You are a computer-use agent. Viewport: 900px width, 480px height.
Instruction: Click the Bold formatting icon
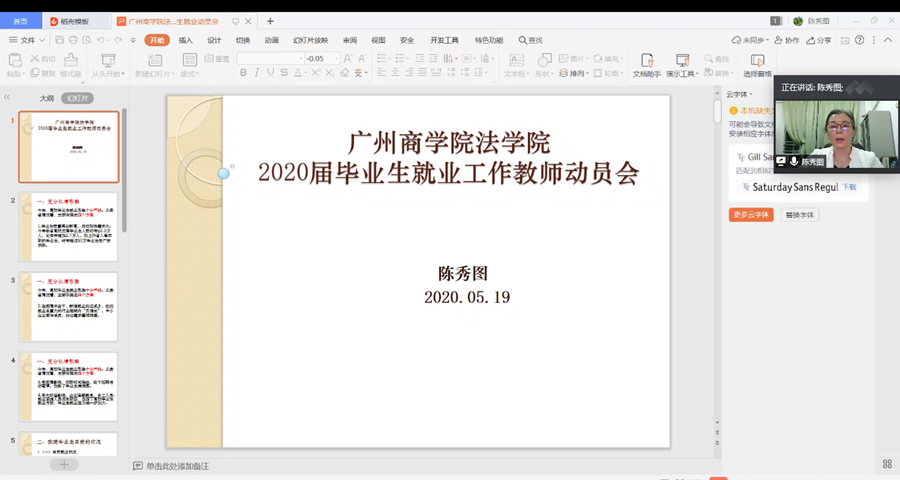tap(243, 73)
